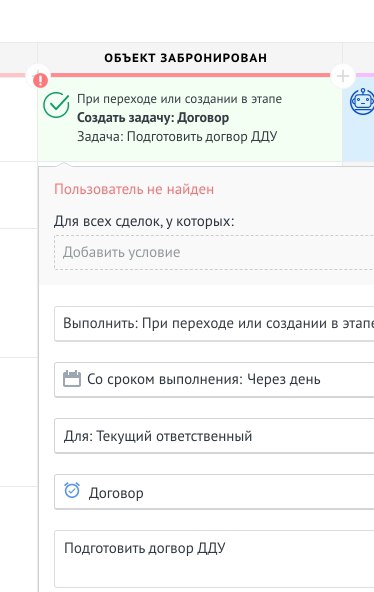The width and height of the screenshot is (374, 592).
Task: Click the 'Подготовить договр ДДУ' text area
Action: coord(214,559)
